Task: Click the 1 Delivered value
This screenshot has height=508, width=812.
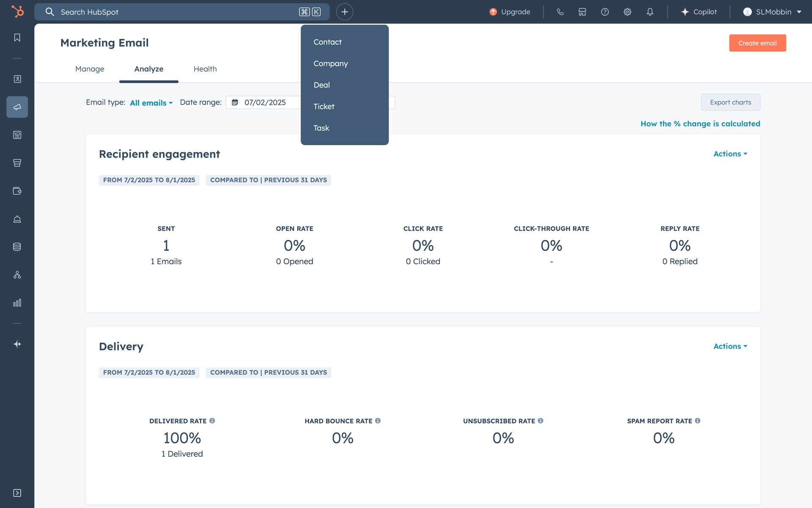Action: [182, 454]
